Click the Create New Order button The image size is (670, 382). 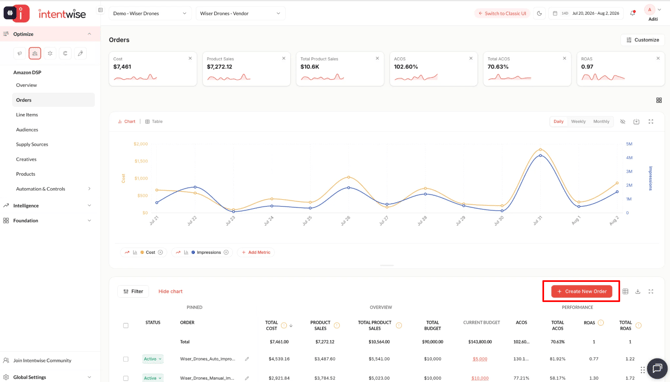[x=582, y=291]
